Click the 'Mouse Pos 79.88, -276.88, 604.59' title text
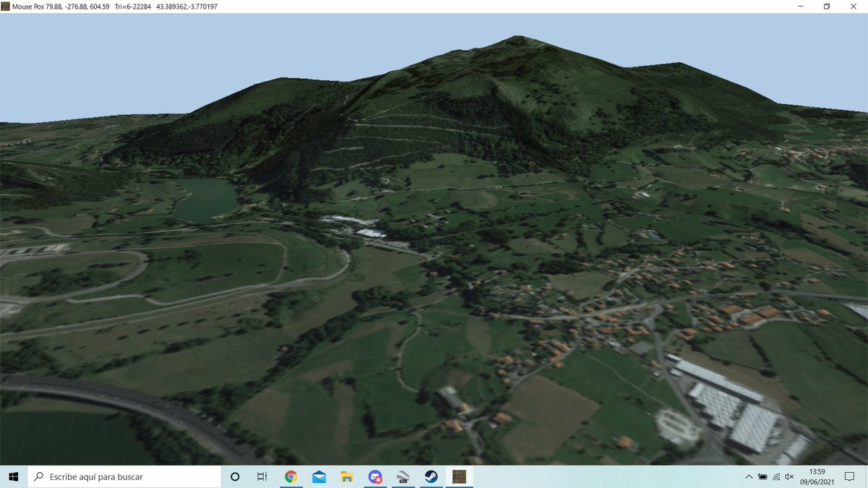The height and width of the screenshot is (488, 868). click(61, 7)
